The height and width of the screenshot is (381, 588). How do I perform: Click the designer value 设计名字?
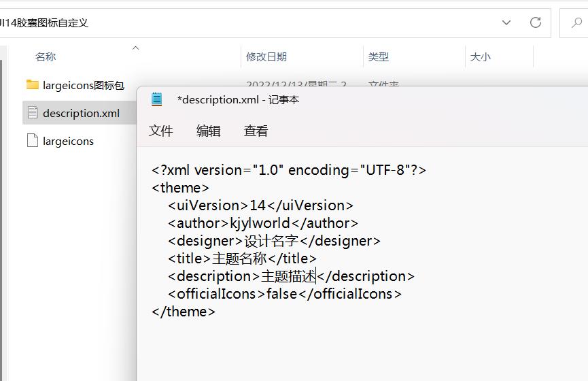271,241
